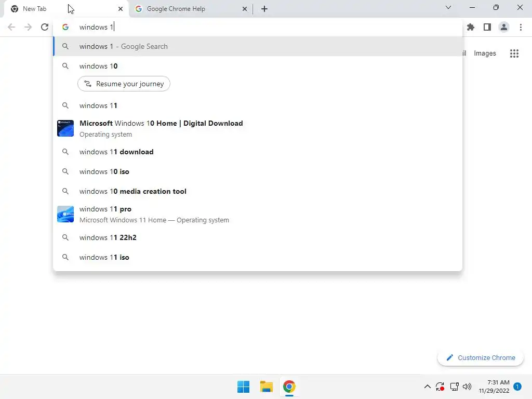Choose the 'windows 11' suggestion
This screenshot has width=532, height=399.
click(258, 105)
